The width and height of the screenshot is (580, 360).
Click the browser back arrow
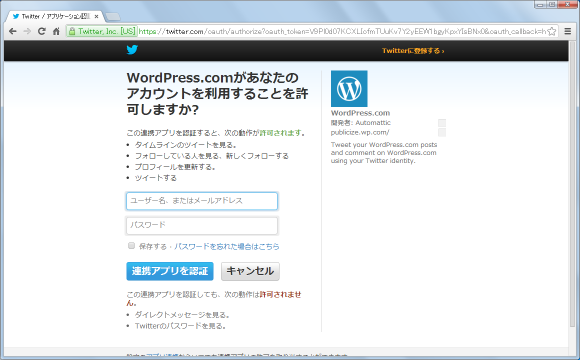[x=13, y=31]
